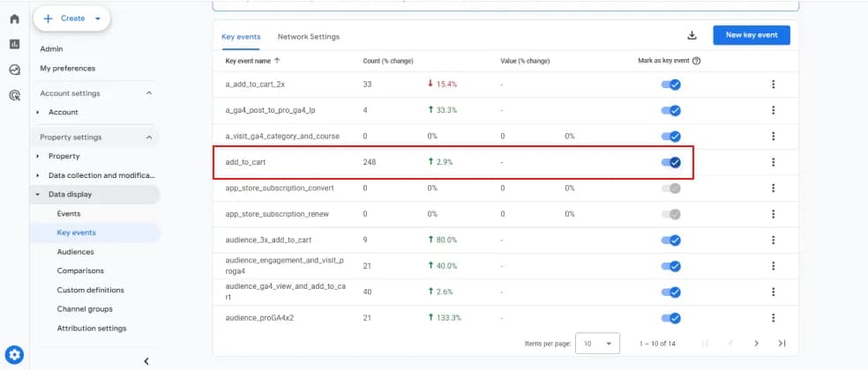Open the Home icon in left rail
The height and width of the screenshot is (370, 868).
(x=15, y=18)
